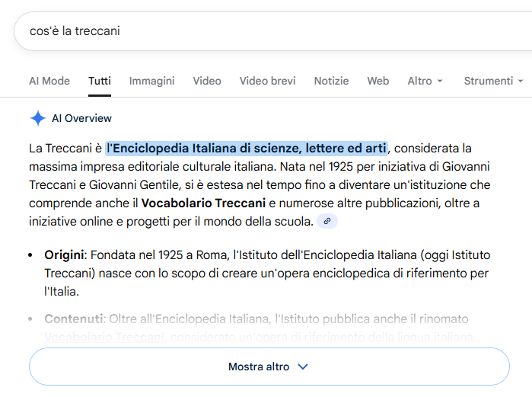Click the search field with 'cos'è la treccani'
Image resolution: width=532 pixels, height=397 pixels.
pyautogui.click(x=272, y=31)
